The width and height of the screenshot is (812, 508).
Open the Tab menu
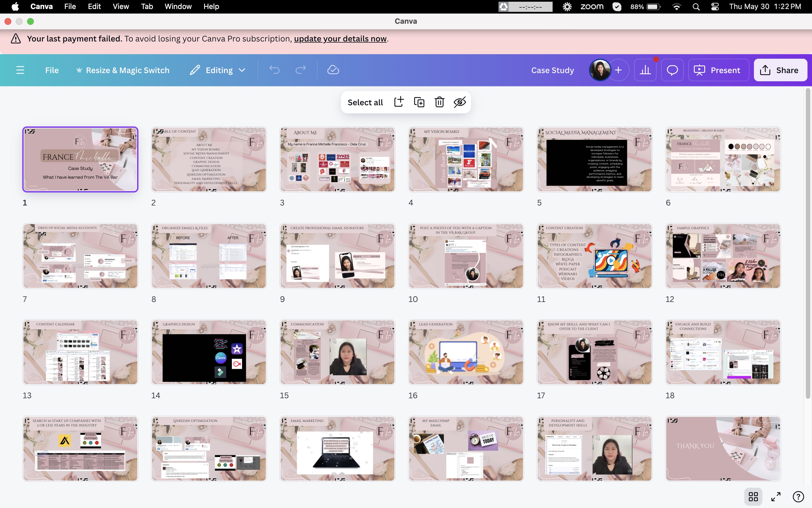pyautogui.click(x=147, y=6)
